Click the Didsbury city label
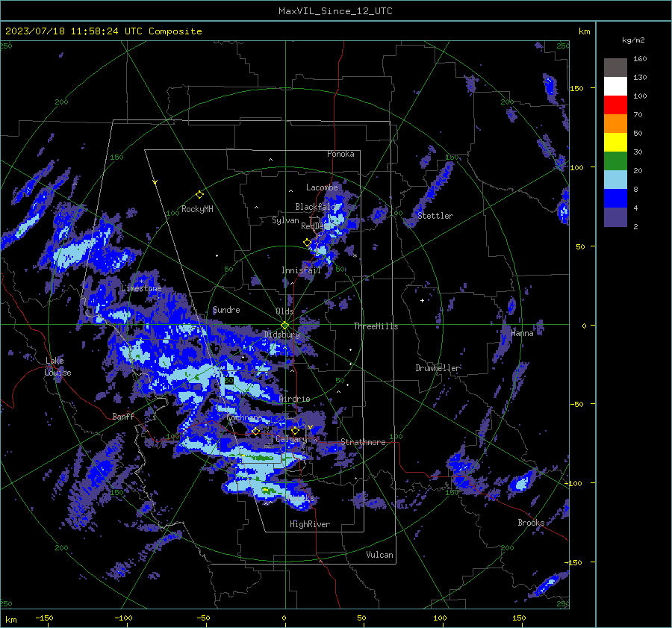 click(281, 335)
